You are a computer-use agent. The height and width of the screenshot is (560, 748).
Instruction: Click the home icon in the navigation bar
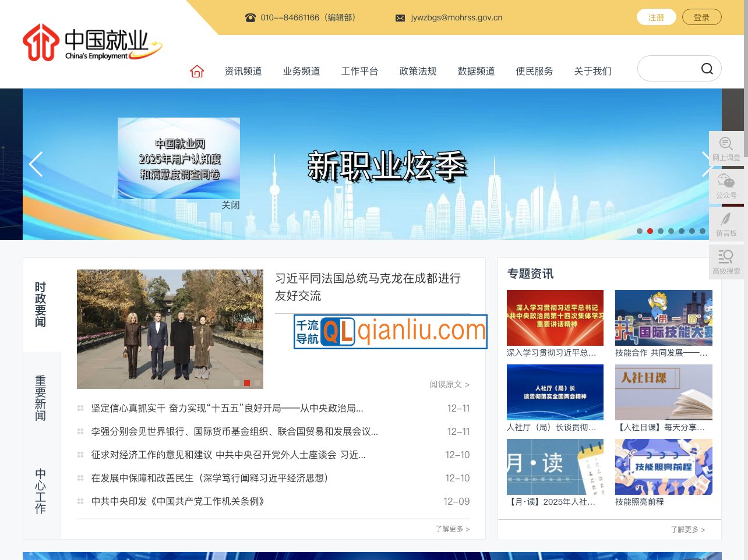[x=196, y=70]
